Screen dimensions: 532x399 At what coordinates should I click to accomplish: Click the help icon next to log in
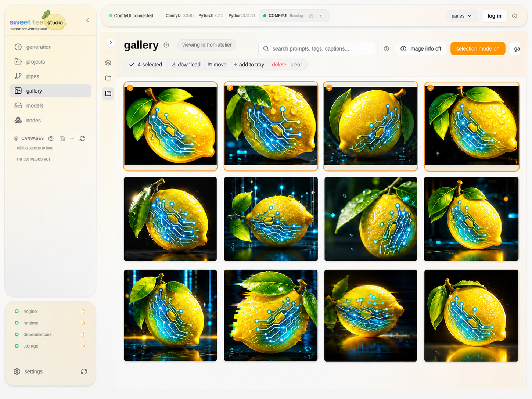pyautogui.click(x=514, y=16)
